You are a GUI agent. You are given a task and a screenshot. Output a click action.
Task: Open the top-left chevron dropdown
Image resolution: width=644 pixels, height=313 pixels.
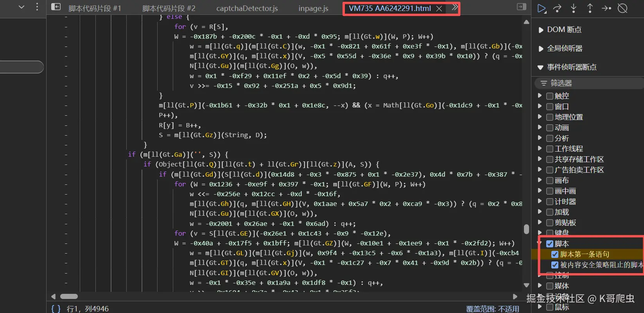pos(22,7)
